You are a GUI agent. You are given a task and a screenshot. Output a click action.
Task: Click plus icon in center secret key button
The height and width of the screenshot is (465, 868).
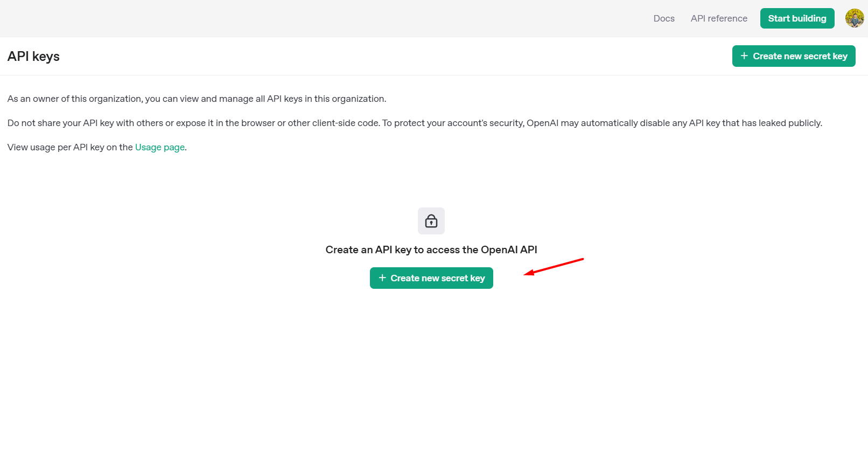click(x=382, y=278)
